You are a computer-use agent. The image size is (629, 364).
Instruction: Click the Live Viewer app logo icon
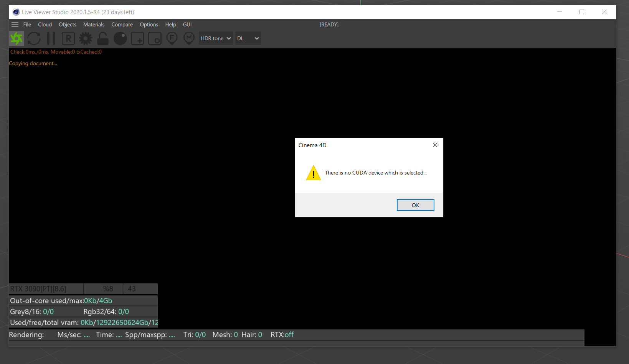point(16,12)
